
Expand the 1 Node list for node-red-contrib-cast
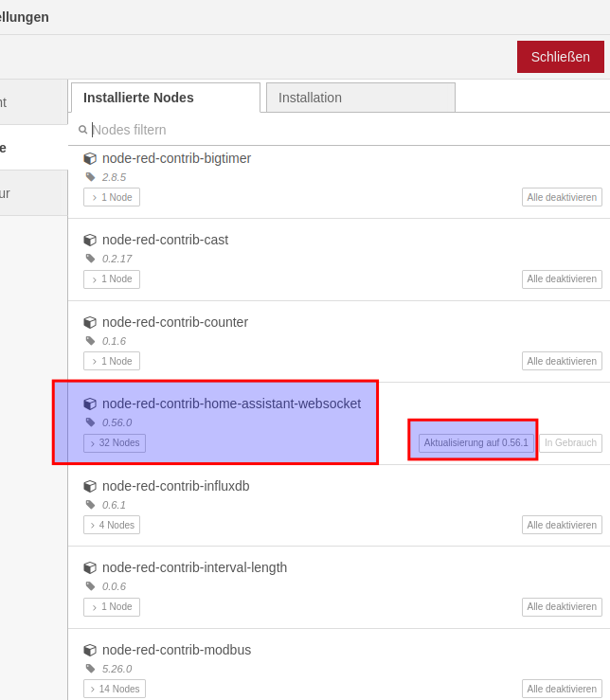coord(112,279)
